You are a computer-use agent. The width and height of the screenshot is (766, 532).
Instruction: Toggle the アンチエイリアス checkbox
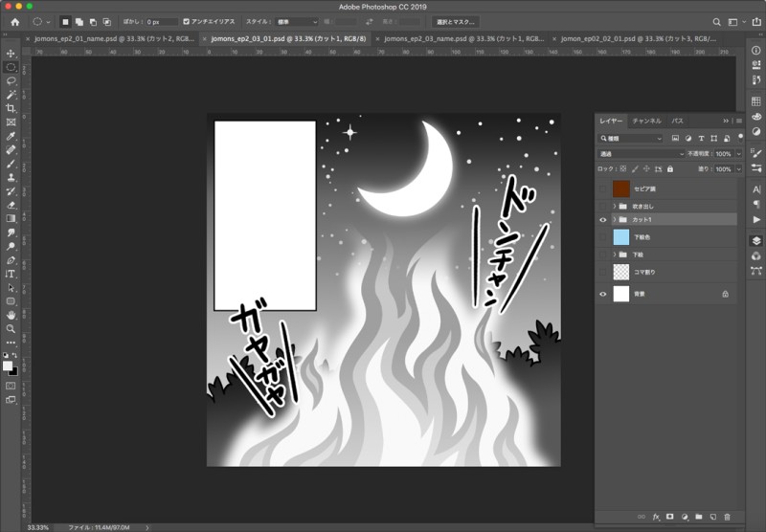(x=187, y=21)
